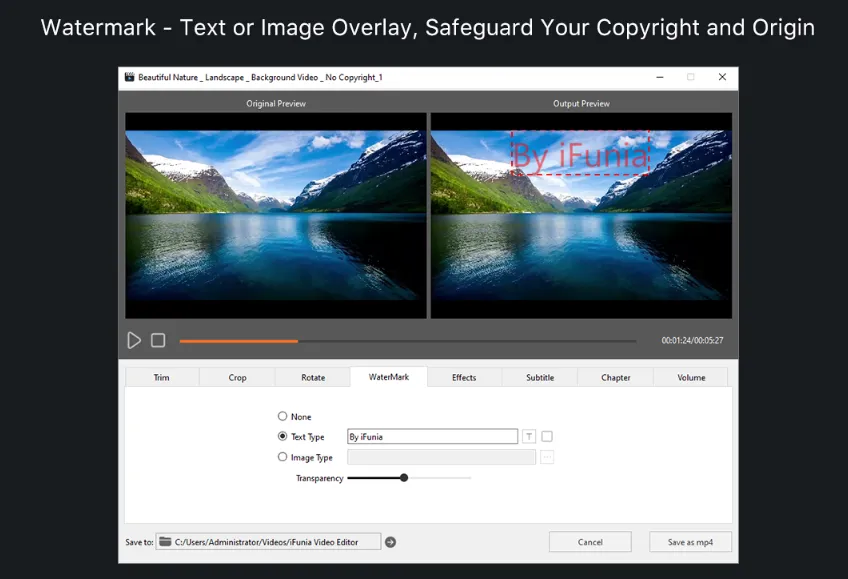
Task: Click the 00:01:24/00:05:27 time display
Action: point(692,340)
